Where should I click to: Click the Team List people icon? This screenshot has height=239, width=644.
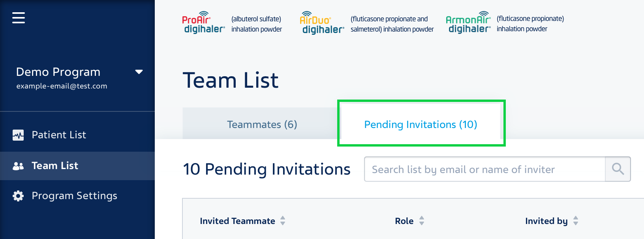tap(18, 166)
